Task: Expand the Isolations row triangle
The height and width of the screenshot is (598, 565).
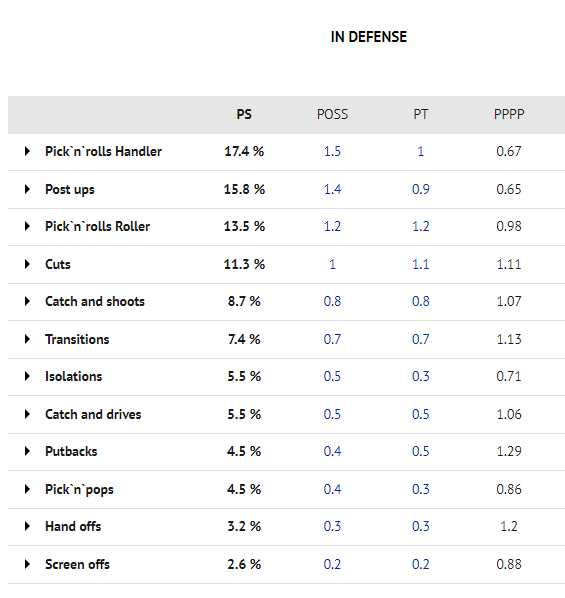Action: [27, 376]
